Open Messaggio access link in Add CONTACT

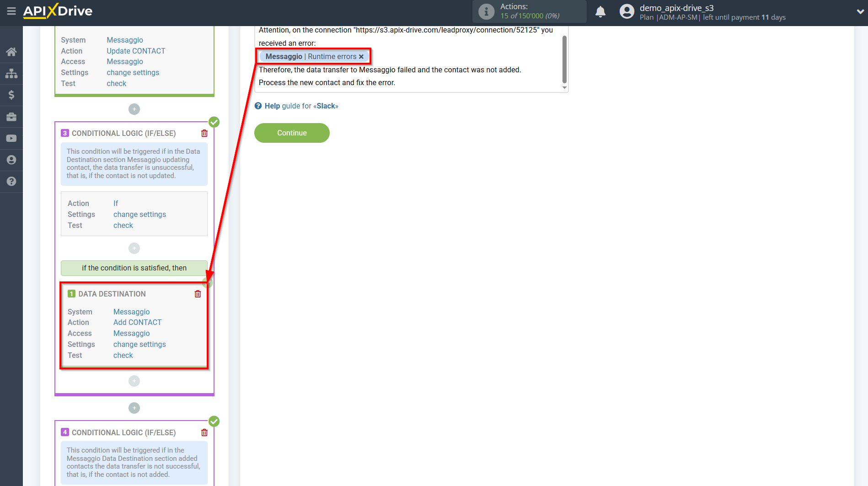[132, 333]
